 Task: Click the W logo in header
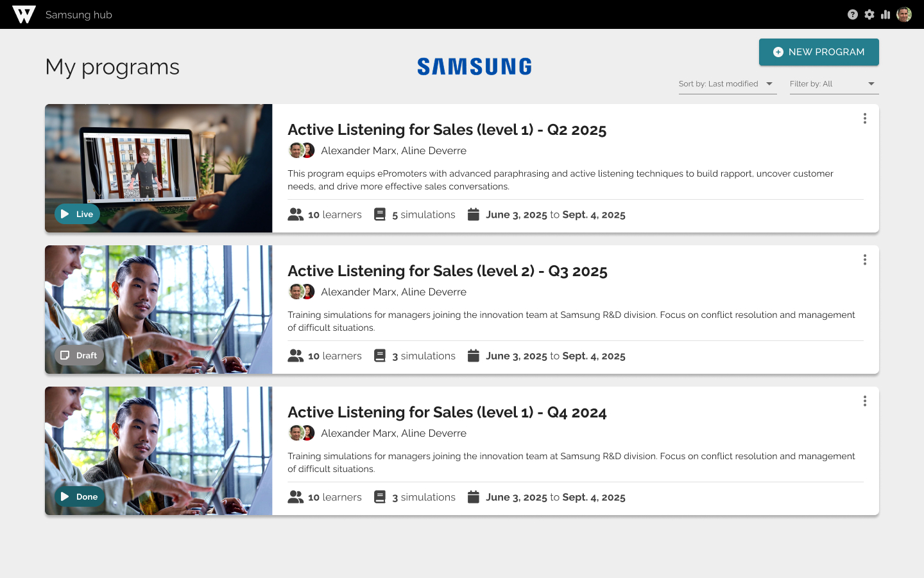coord(24,15)
